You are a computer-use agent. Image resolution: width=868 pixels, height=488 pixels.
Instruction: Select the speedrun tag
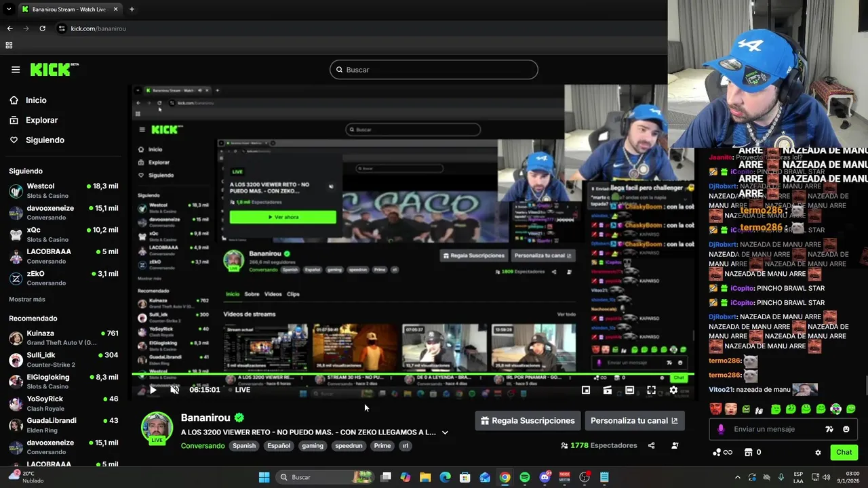click(x=349, y=446)
